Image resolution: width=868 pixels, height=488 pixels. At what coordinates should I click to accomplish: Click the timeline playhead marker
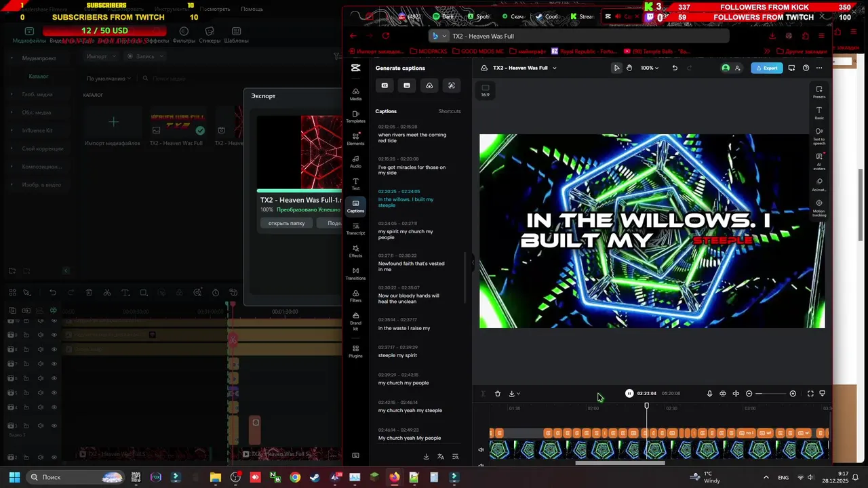pos(646,405)
